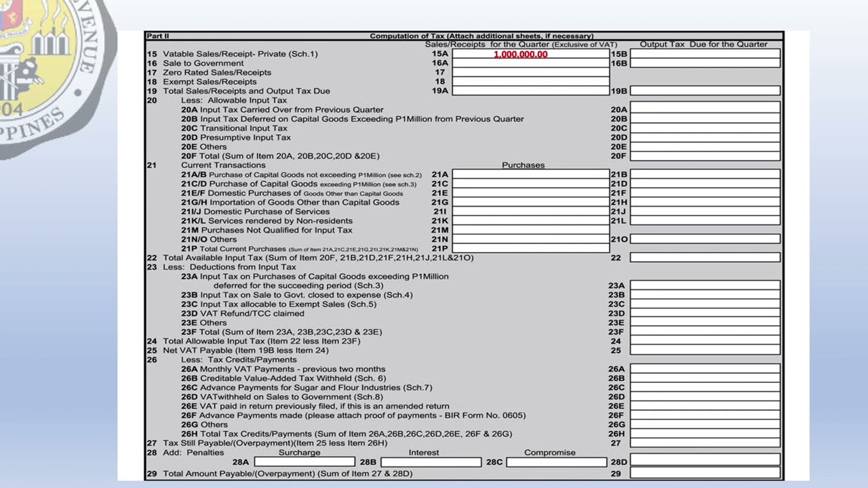
Task: Click the 26C Sugar and Flour field
Action: [x=705, y=388]
